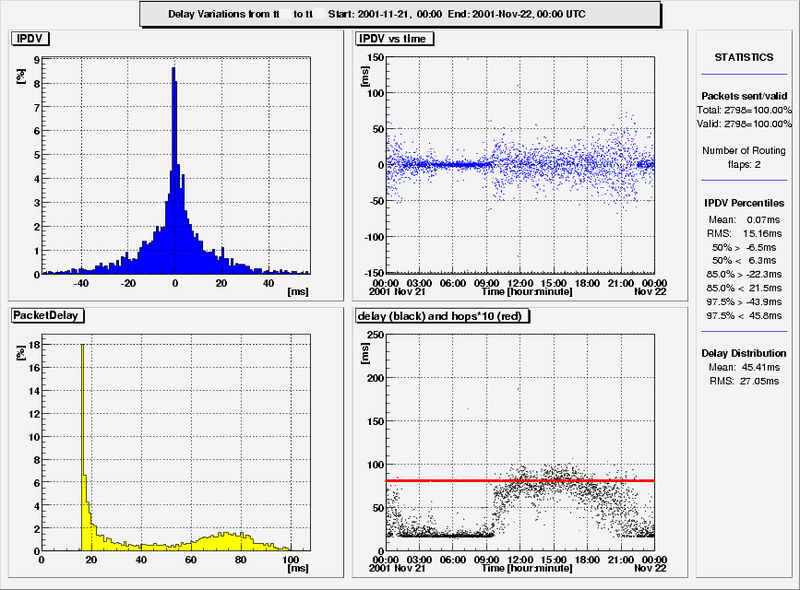Click the Delay Variations title banner

399,14
